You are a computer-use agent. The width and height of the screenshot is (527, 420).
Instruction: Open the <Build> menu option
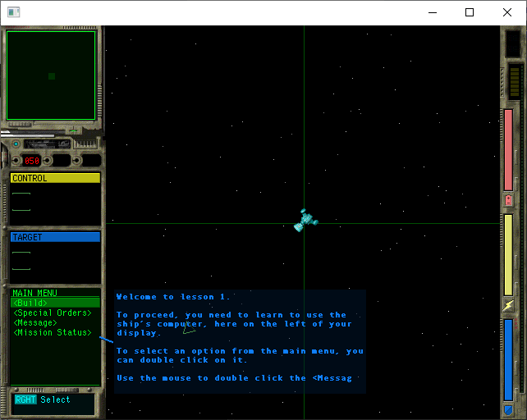pos(55,303)
